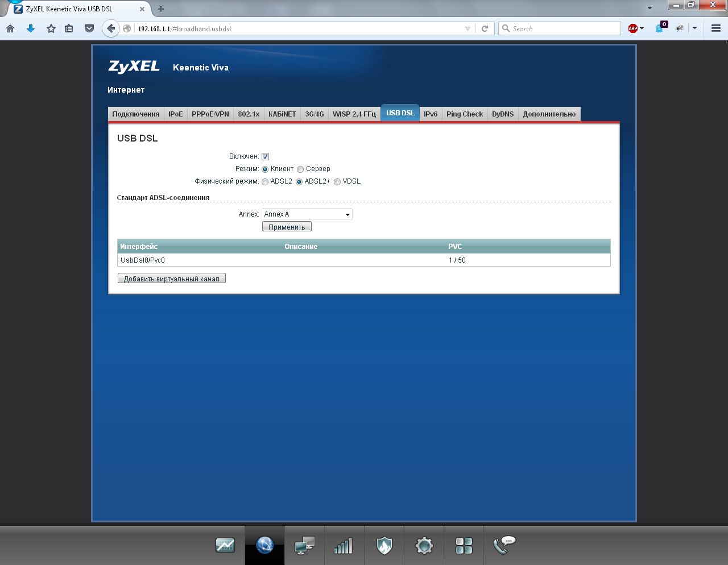Switch to the Подключения tab
The image size is (728, 565).
(x=136, y=114)
